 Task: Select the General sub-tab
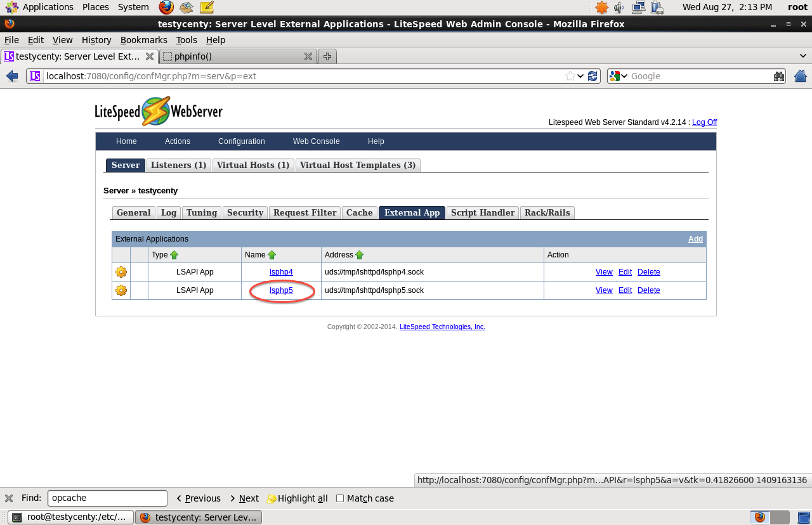click(x=134, y=212)
